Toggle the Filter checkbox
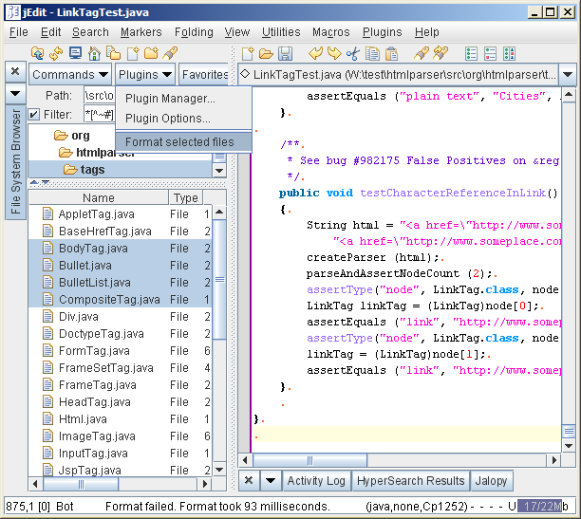 coord(34,114)
